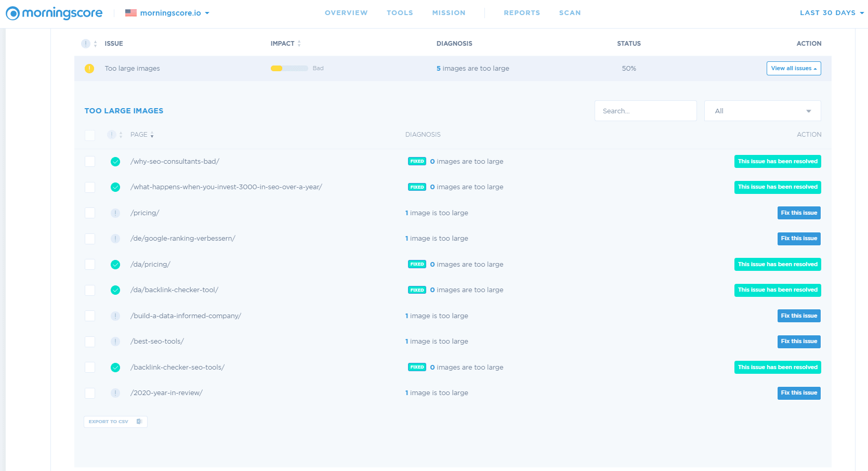Click green check icon for /why-seo-consultants-bad/
Viewport: 868px width, 471px height.
click(x=115, y=162)
